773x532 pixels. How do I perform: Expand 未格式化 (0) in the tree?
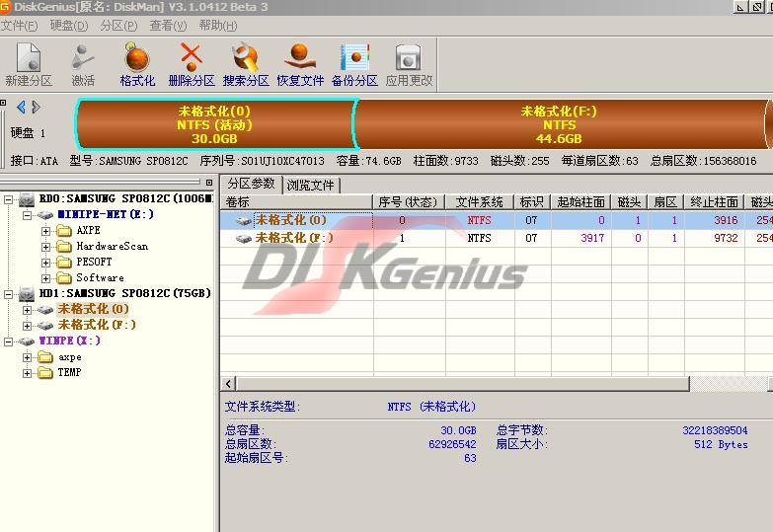coord(27,310)
